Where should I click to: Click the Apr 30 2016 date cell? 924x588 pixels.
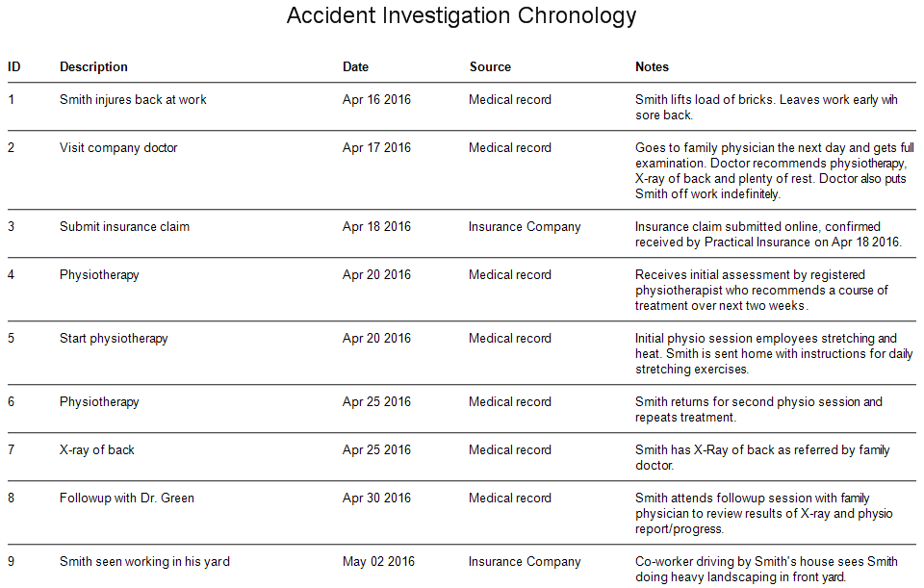pos(376,499)
